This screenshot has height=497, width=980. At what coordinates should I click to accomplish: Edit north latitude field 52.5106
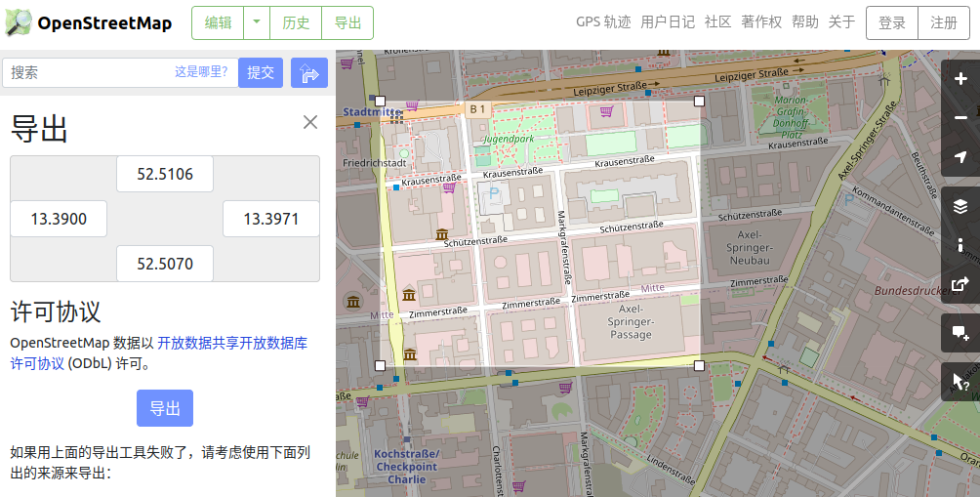(x=165, y=174)
